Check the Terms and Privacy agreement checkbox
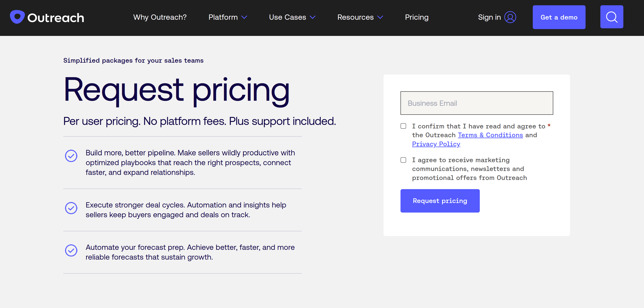The width and height of the screenshot is (644, 308). click(x=403, y=126)
